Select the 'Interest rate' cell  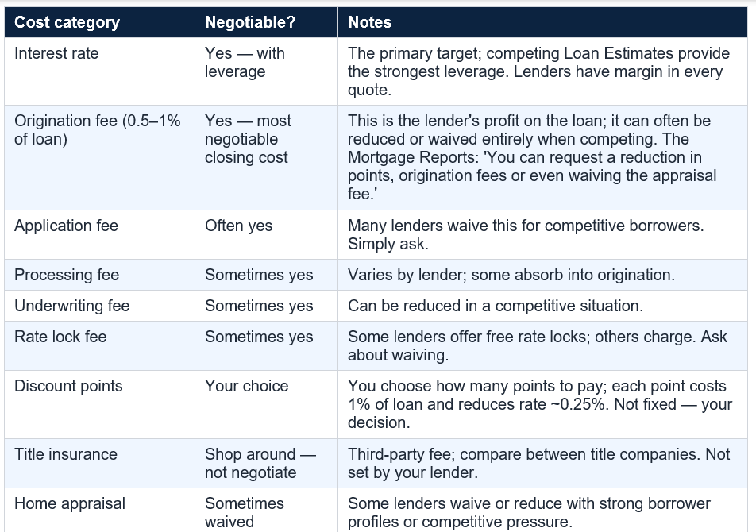click(100, 71)
